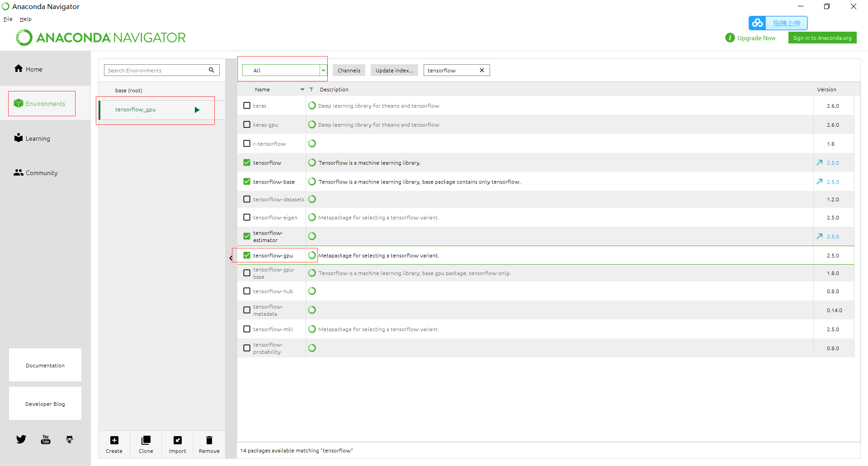Check the tensorflow-datasets checkbox
The height and width of the screenshot is (466, 868).
[247, 199]
